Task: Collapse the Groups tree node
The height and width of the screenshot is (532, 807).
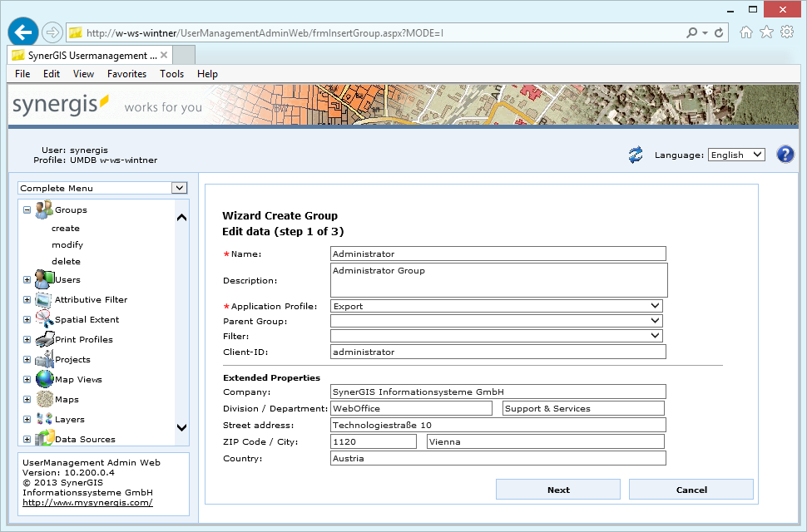Action: (x=27, y=210)
